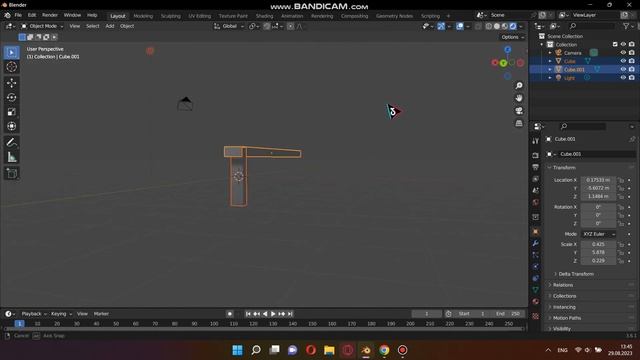This screenshot has height=360, width=640.
Task: Click the pan view hand icon
Action: pyautogui.click(x=519, y=98)
